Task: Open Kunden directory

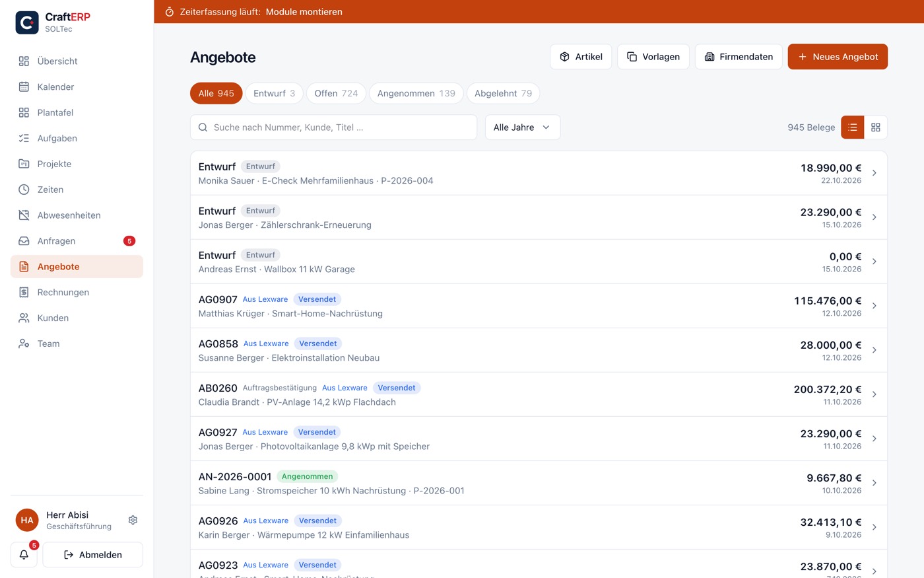Action: pyautogui.click(x=77, y=318)
